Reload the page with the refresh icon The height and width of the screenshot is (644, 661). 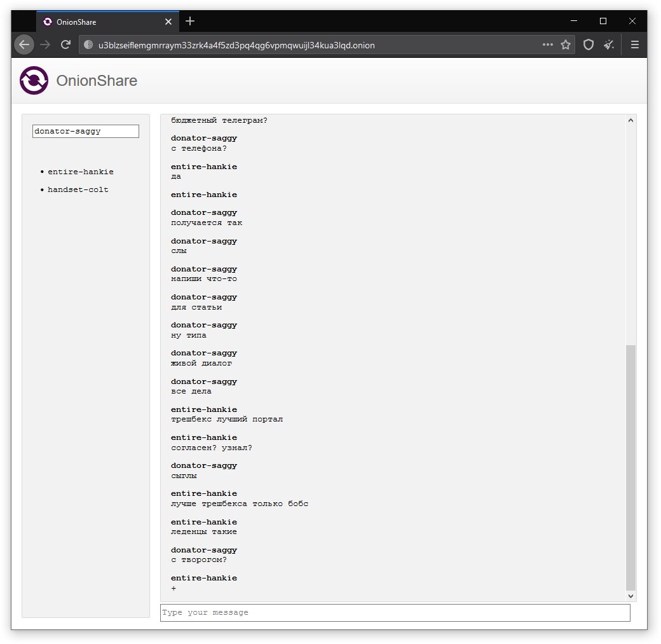tap(65, 45)
